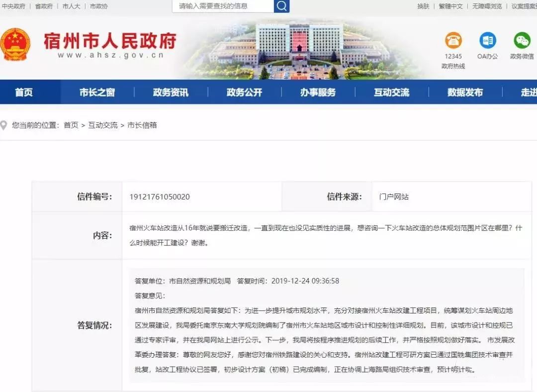Focus the top search input field
The width and height of the screenshot is (537, 392).
(223, 6)
